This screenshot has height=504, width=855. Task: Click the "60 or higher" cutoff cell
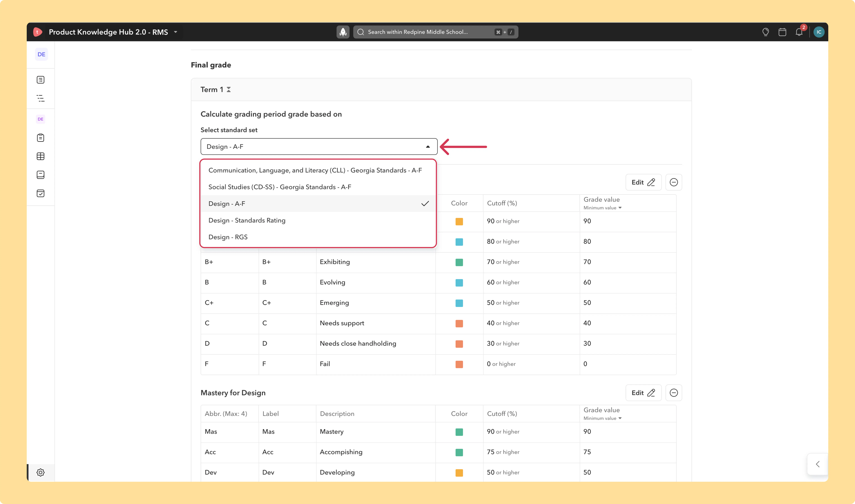pyautogui.click(x=531, y=283)
